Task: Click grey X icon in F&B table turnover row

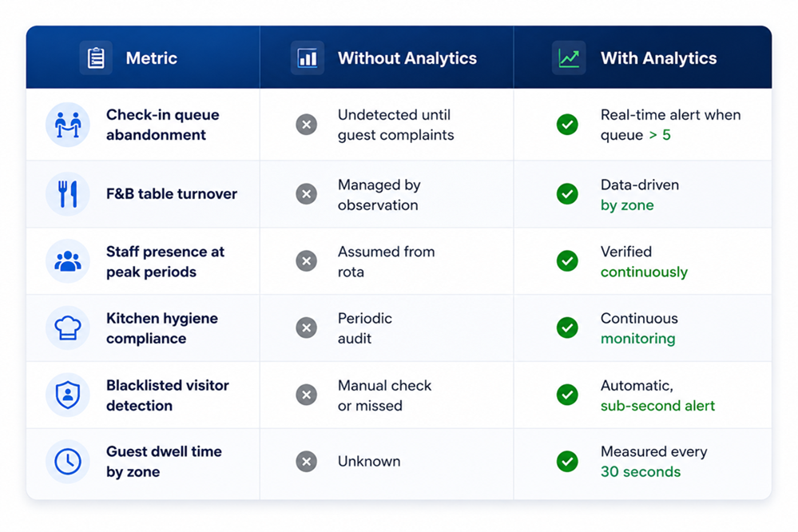Action: [x=307, y=194]
